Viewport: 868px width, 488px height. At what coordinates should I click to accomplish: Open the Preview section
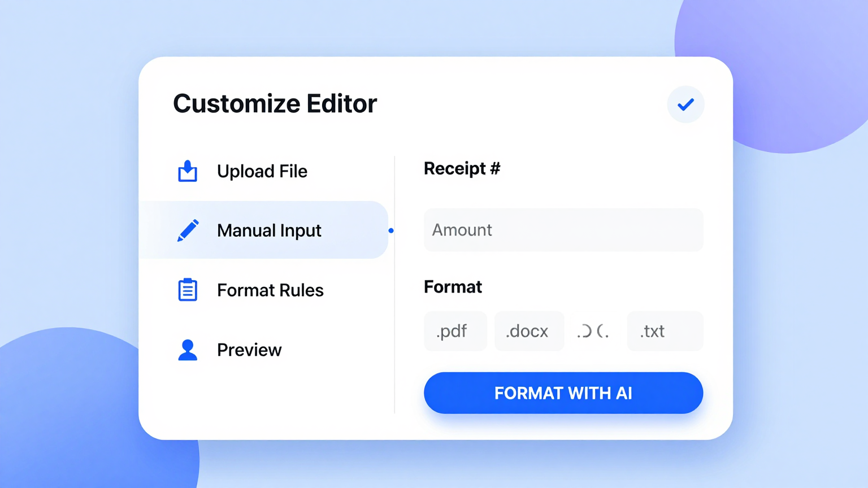[x=249, y=350]
